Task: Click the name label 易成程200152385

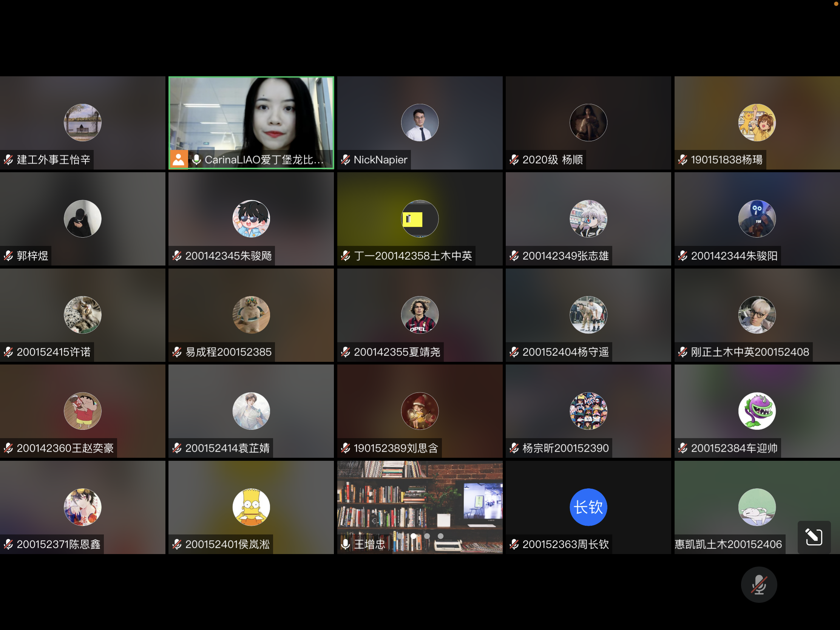Action: tap(228, 352)
